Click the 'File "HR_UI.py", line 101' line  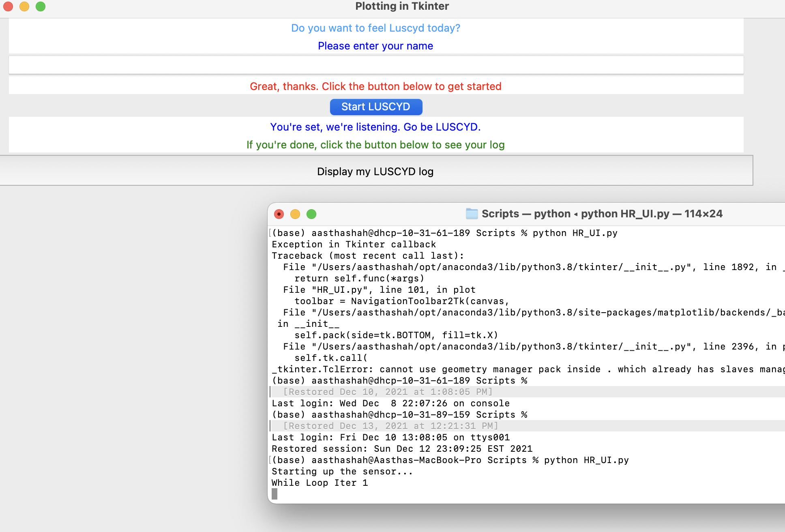pos(379,290)
